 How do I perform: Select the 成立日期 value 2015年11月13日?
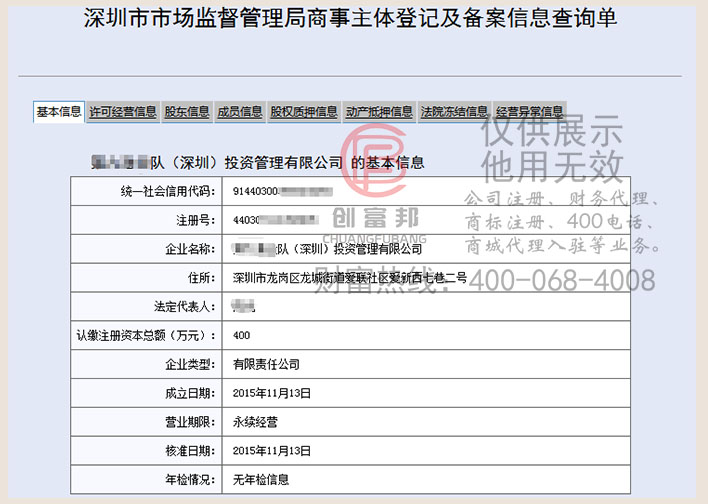tap(272, 393)
